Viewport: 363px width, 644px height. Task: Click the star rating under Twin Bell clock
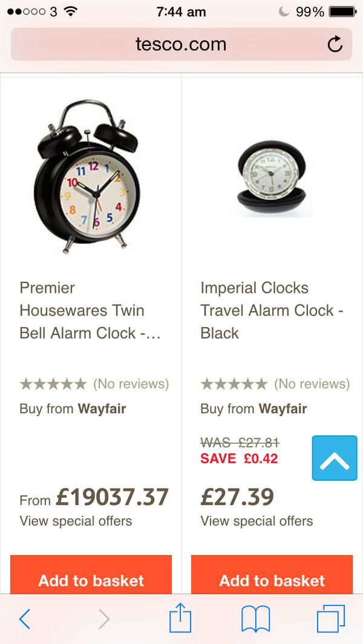(53, 384)
